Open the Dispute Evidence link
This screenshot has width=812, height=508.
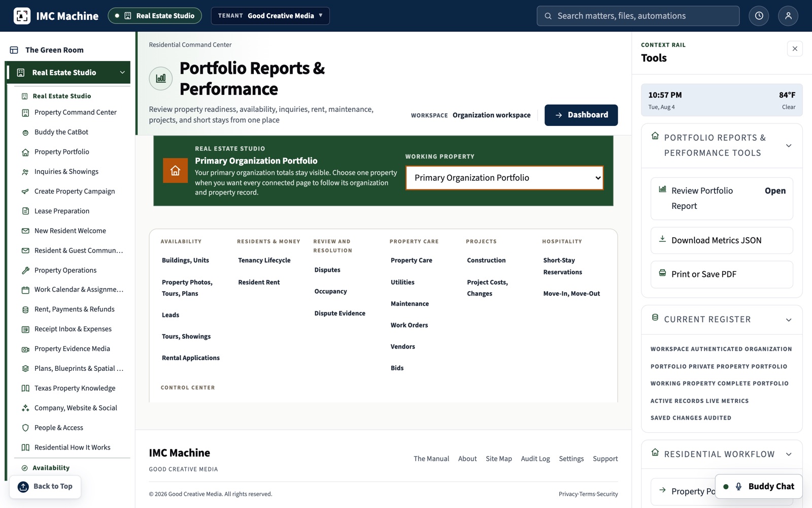click(x=340, y=313)
